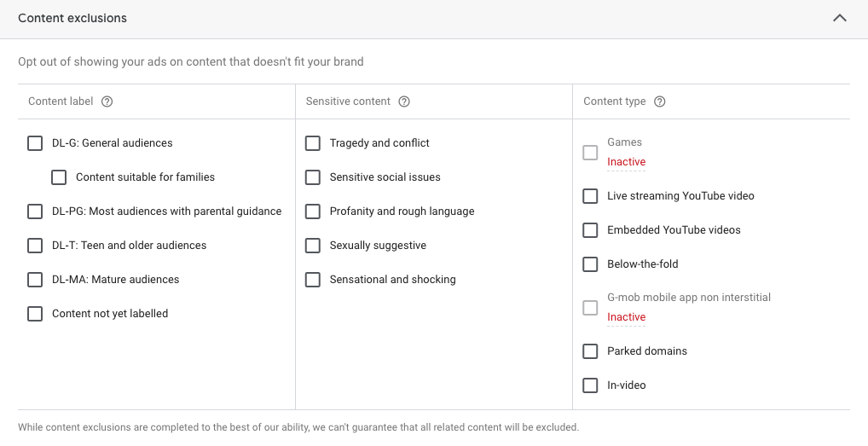Select DL-T: Teen and older audiences
Image resolution: width=868 pixels, height=446 pixels.
click(35, 246)
